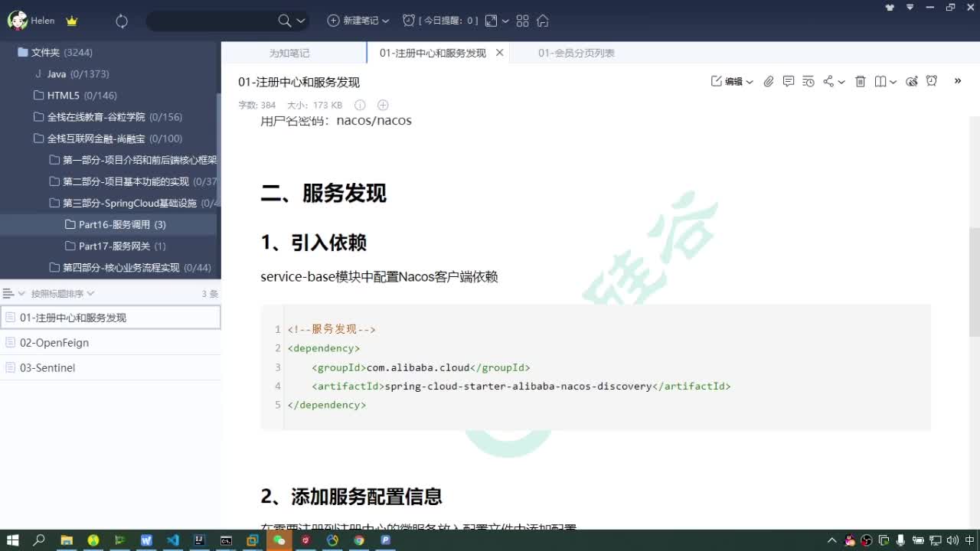Viewport: 980px width, 551px height.
Task: Open Word from taskbar
Action: (x=146, y=540)
